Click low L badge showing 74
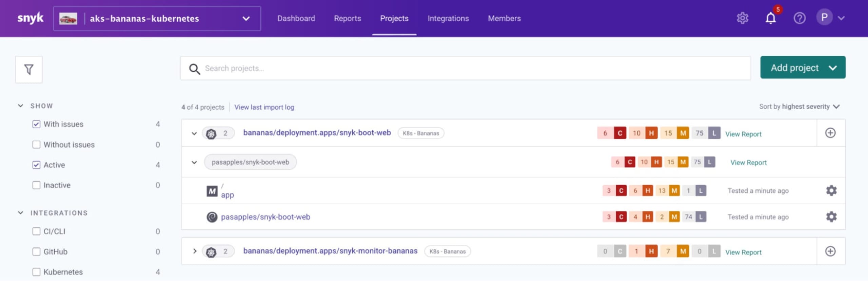The height and width of the screenshot is (281, 868). [x=701, y=217]
